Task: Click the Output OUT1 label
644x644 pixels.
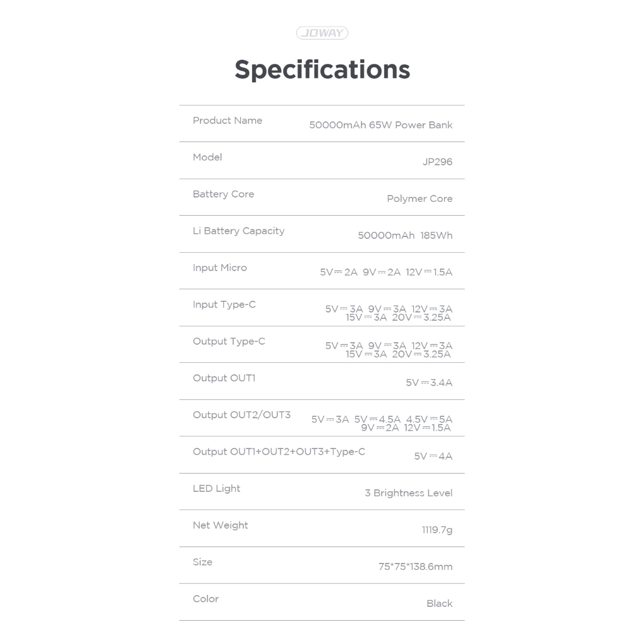Action: [224, 378]
